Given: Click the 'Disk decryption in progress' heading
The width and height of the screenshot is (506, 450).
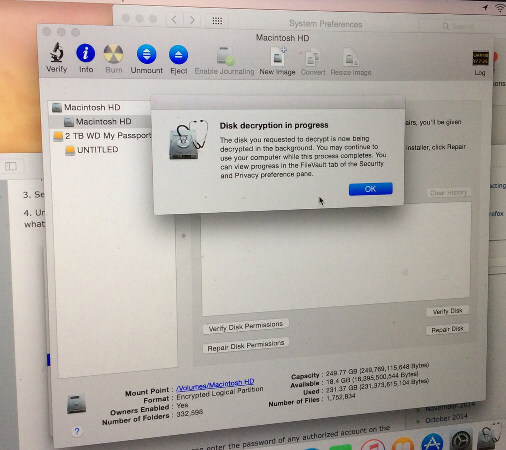Looking at the screenshot, I should pyautogui.click(x=274, y=125).
